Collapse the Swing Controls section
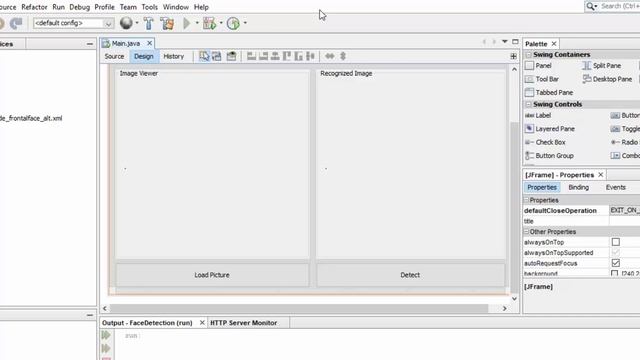The image size is (640, 360). click(x=528, y=104)
